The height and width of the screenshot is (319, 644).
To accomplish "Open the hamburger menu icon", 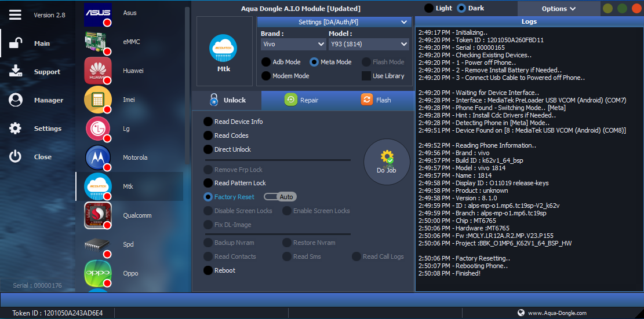I will click(x=15, y=15).
